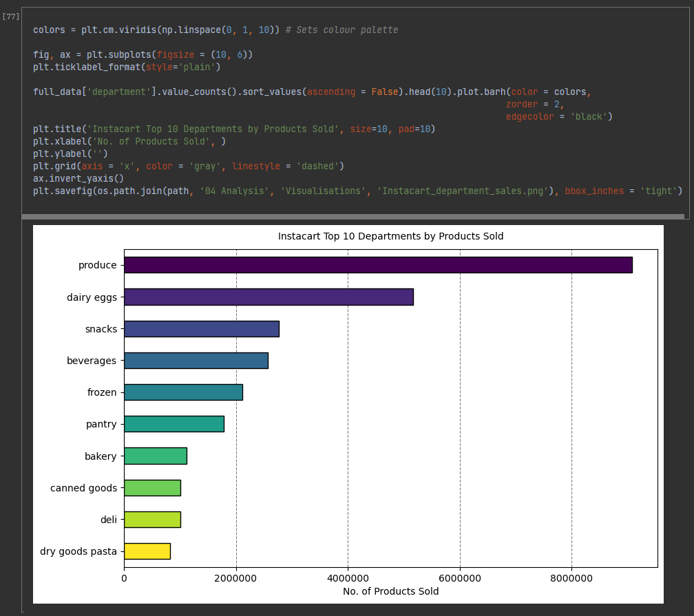Image resolution: width=694 pixels, height=616 pixels.
Task: Click the x-axis tick label 6000000
Action: tap(460, 578)
